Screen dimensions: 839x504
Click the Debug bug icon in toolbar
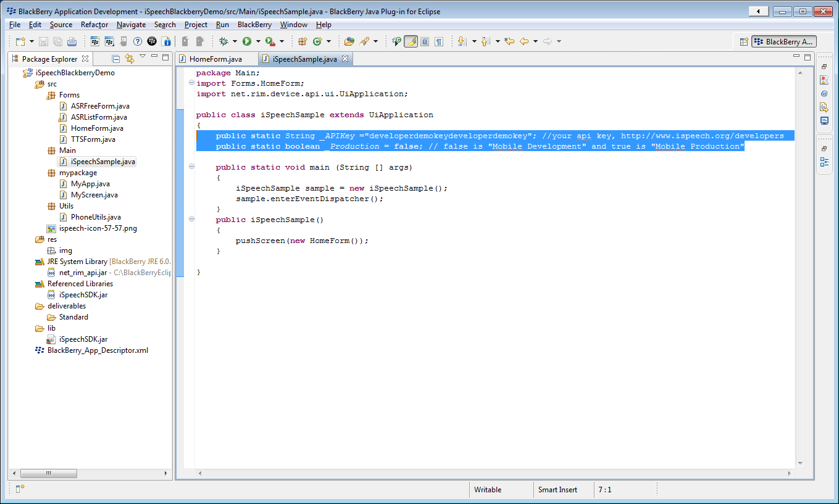pyautogui.click(x=223, y=41)
